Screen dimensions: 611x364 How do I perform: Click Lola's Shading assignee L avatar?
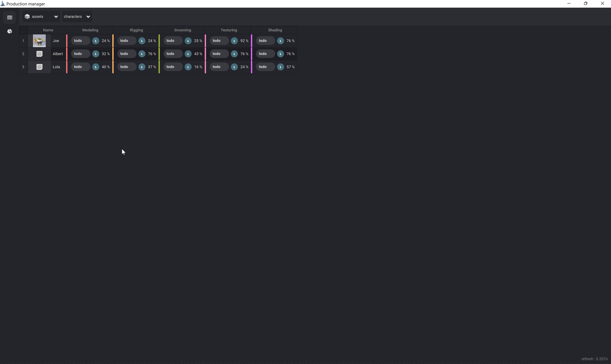281,67
